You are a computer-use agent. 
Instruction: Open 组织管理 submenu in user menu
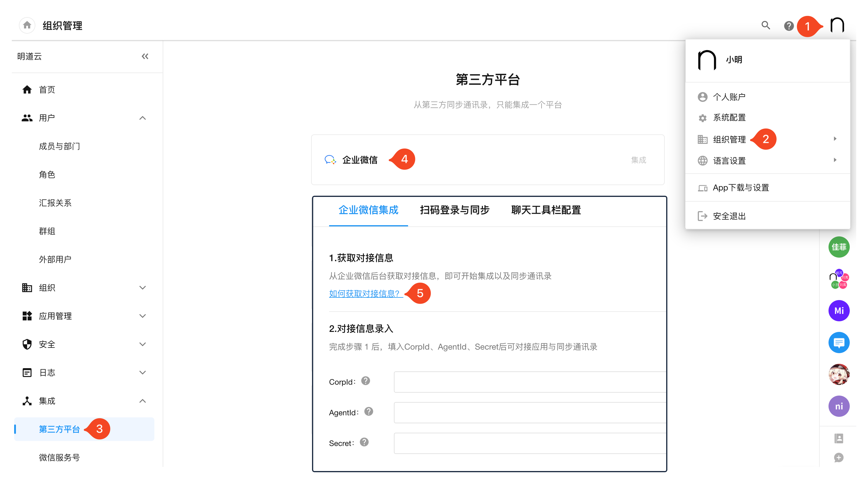point(768,139)
